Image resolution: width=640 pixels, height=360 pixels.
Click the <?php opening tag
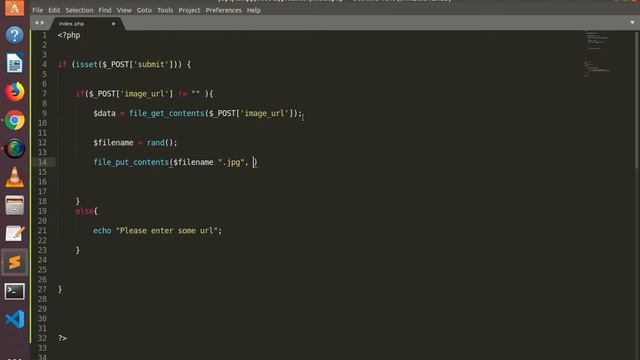pyautogui.click(x=69, y=35)
